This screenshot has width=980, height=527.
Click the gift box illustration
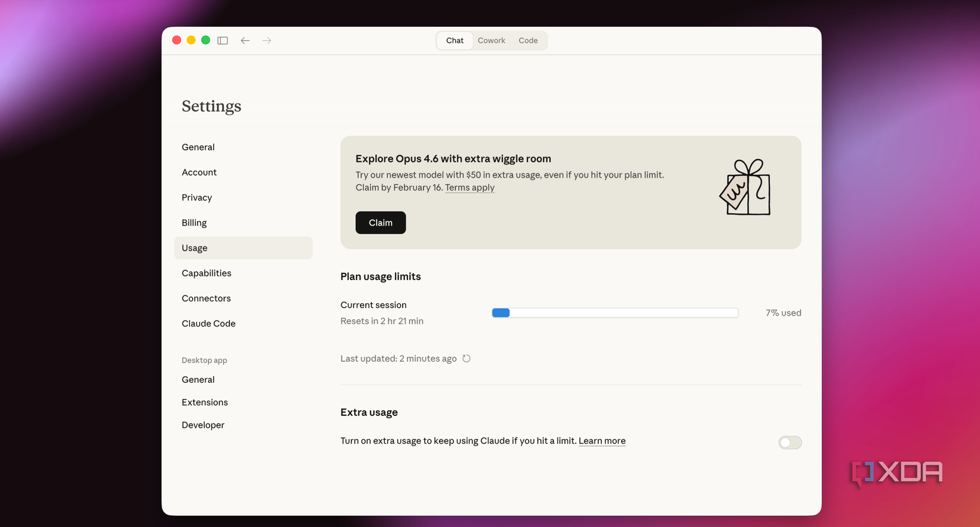click(x=745, y=187)
